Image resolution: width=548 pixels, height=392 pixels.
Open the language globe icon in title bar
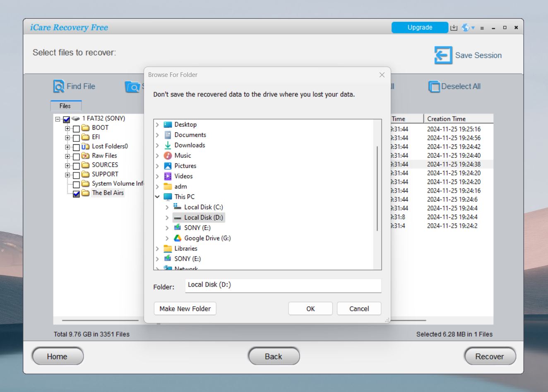point(466,28)
